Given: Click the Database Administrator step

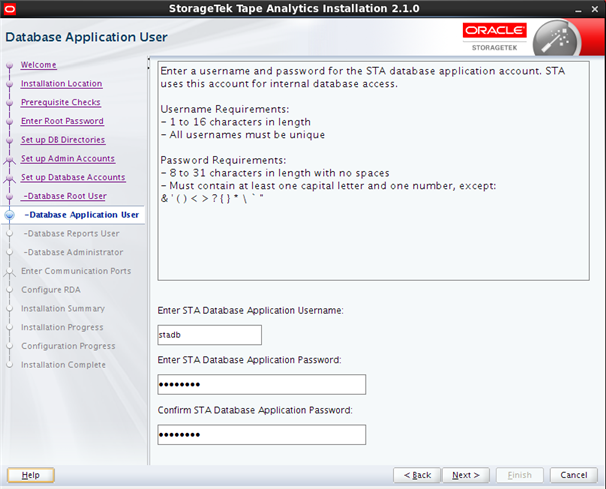Looking at the screenshot, I should (x=73, y=252).
